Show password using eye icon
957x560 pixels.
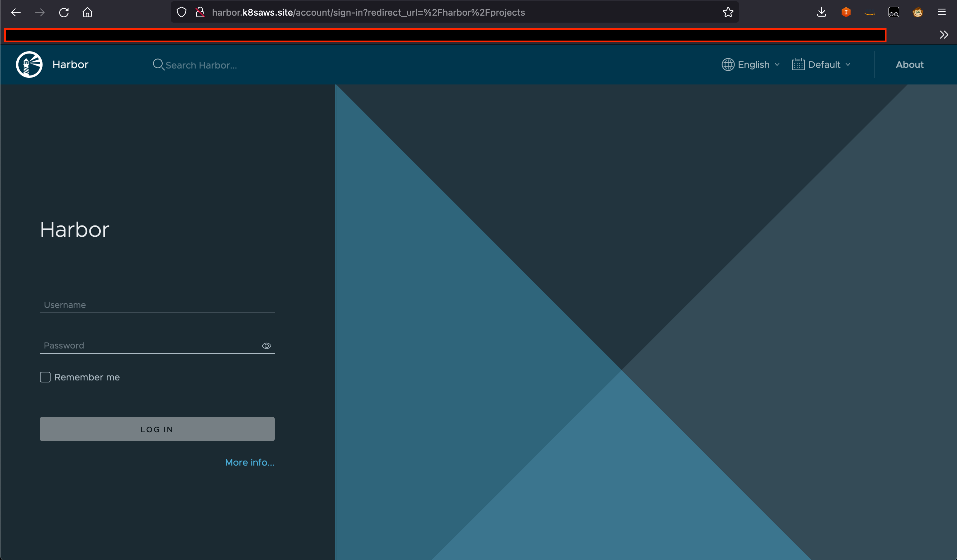tap(267, 346)
